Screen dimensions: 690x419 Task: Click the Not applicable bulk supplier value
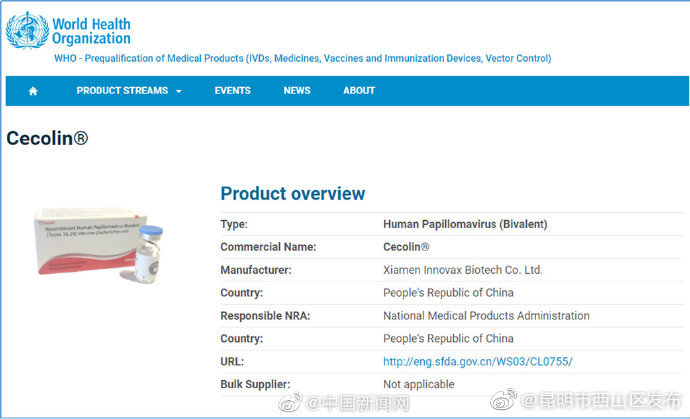point(419,384)
